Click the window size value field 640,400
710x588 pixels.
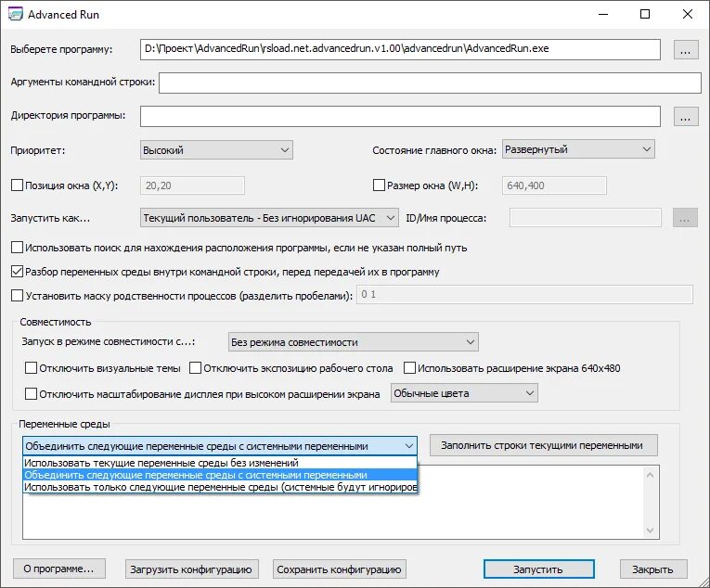click(554, 185)
